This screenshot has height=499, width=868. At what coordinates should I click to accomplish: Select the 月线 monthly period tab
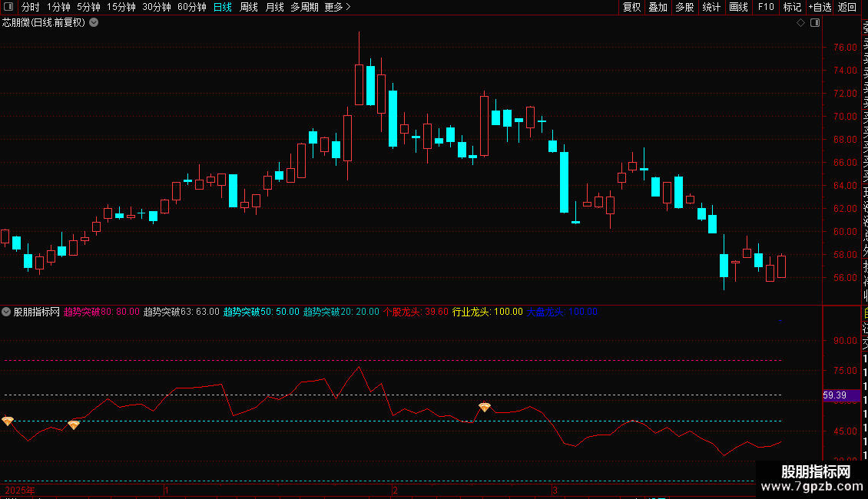[274, 7]
